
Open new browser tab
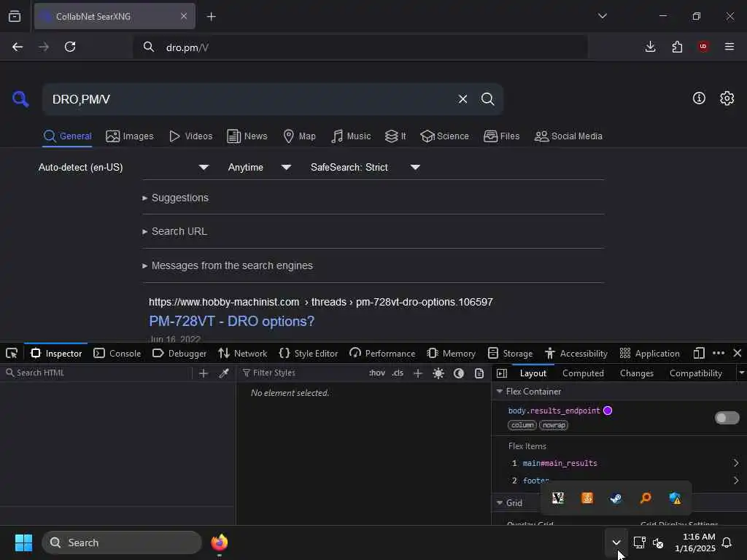point(211,17)
